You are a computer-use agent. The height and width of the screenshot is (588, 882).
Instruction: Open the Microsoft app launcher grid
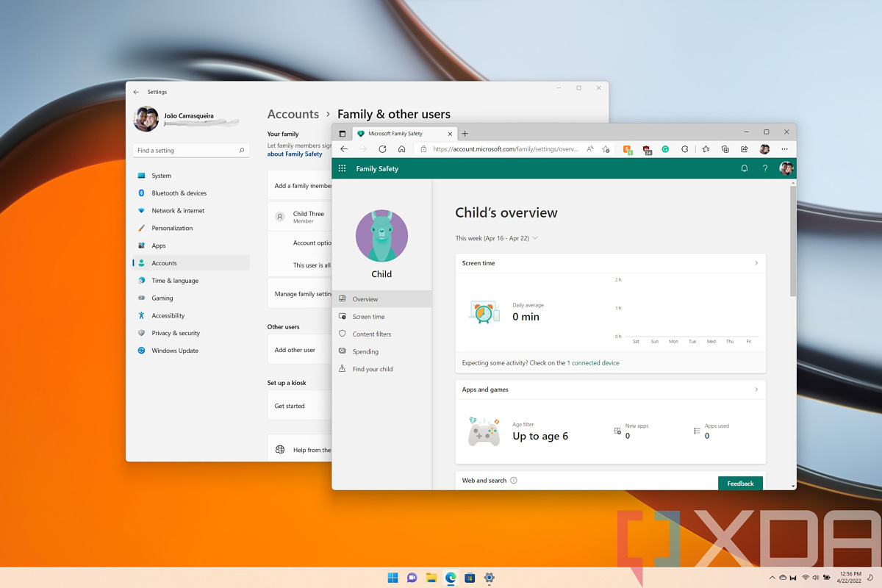click(342, 168)
